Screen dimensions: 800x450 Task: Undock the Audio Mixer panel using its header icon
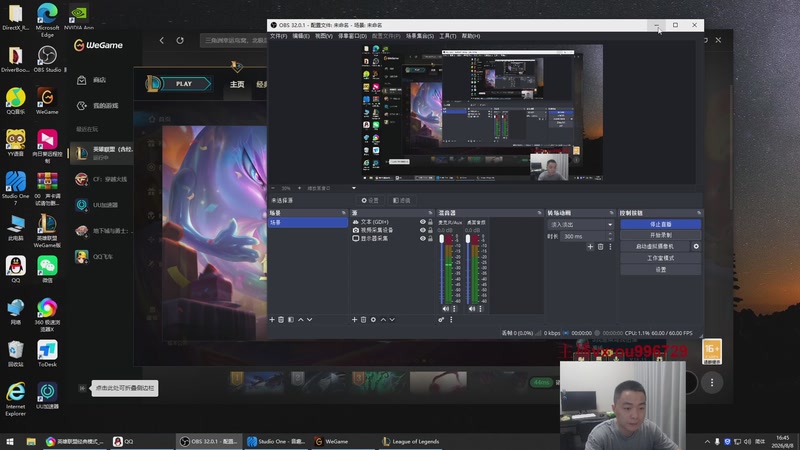539,213
